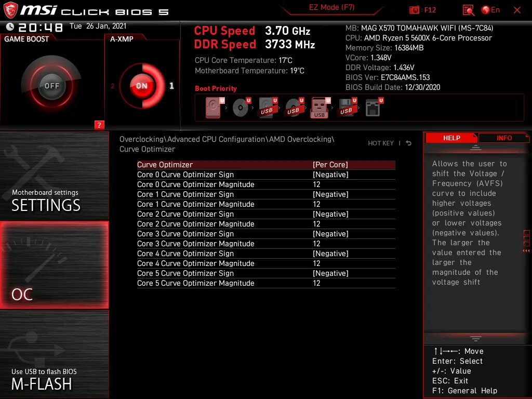The image size is (532, 399).
Task: Click the CPU Core Temperature reading
Action: pos(243,60)
